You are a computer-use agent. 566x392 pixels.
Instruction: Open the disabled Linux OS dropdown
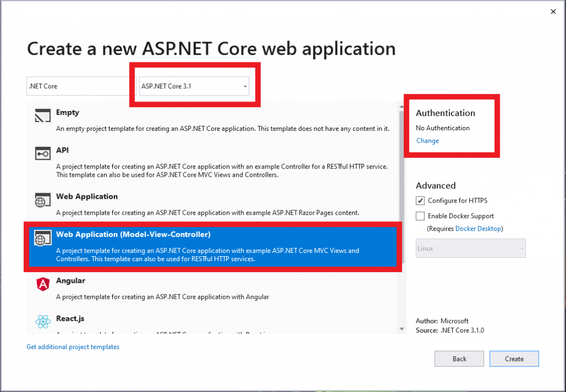[x=470, y=248]
